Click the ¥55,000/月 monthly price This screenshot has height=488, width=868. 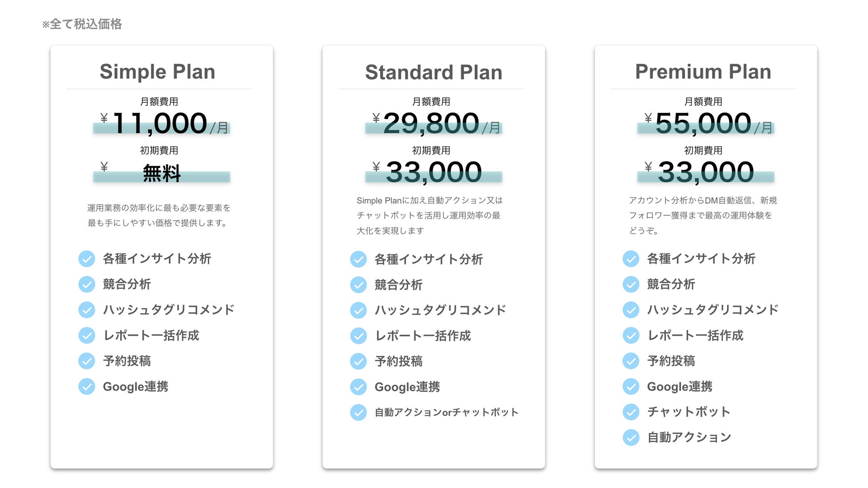point(704,124)
